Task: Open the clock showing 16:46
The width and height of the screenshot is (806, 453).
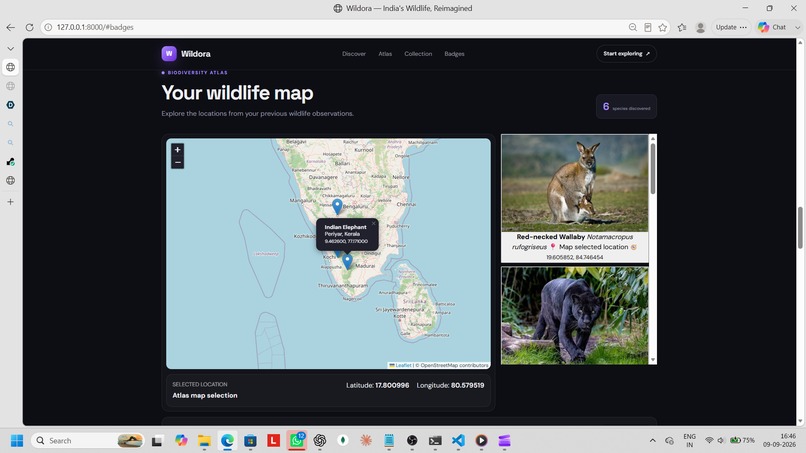Action: click(780, 441)
